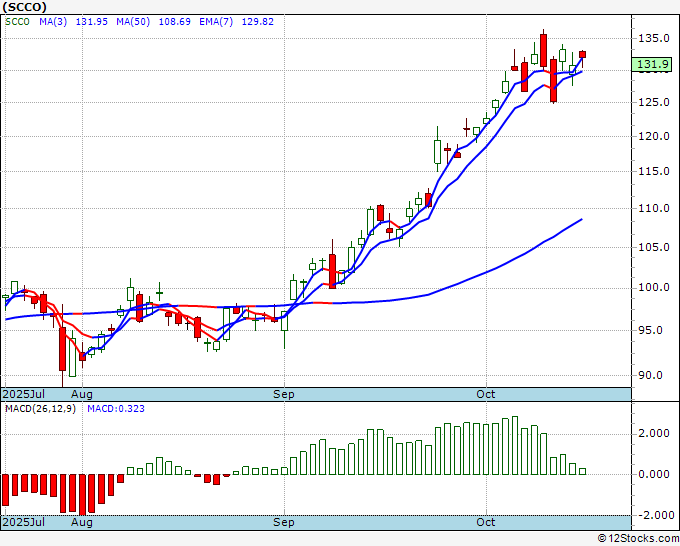Click the 100.0 price axis label

coord(654,288)
